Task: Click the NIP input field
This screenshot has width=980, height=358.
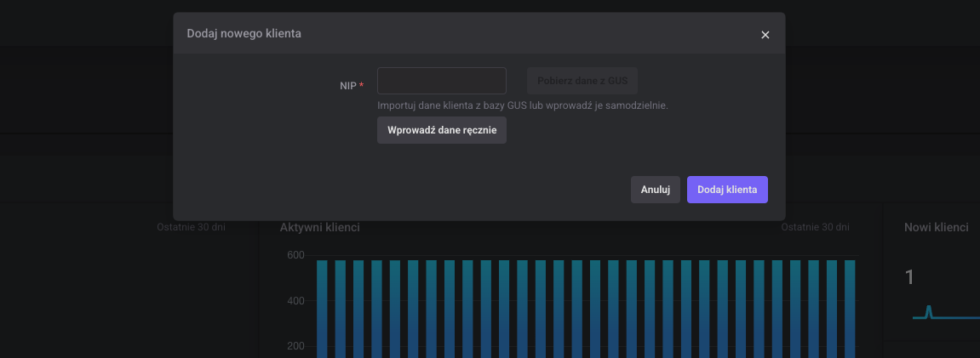Action: pyautogui.click(x=441, y=81)
